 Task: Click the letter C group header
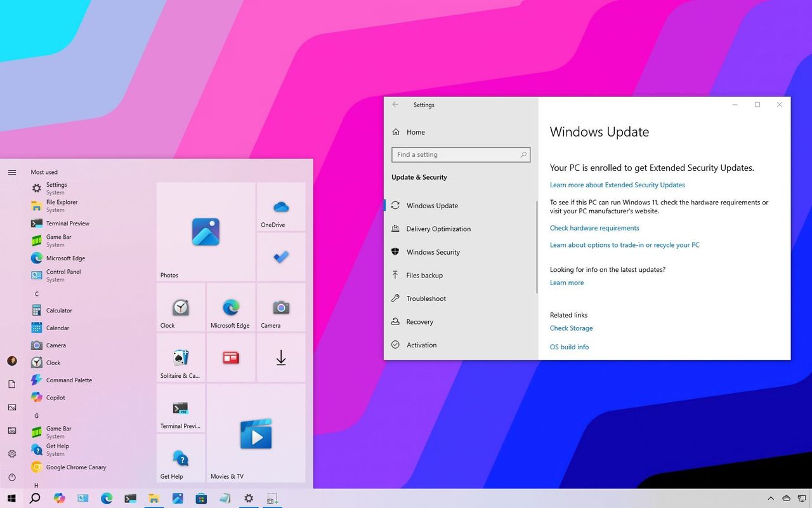coord(37,294)
